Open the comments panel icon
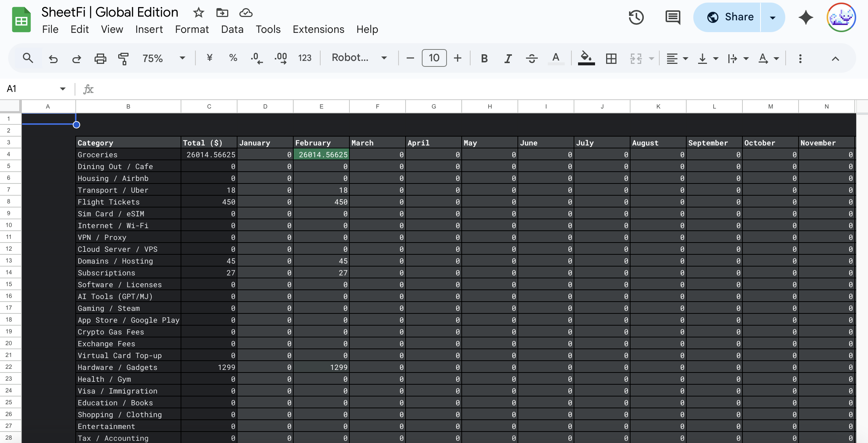This screenshot has height=443, width=868. (673, 17)
